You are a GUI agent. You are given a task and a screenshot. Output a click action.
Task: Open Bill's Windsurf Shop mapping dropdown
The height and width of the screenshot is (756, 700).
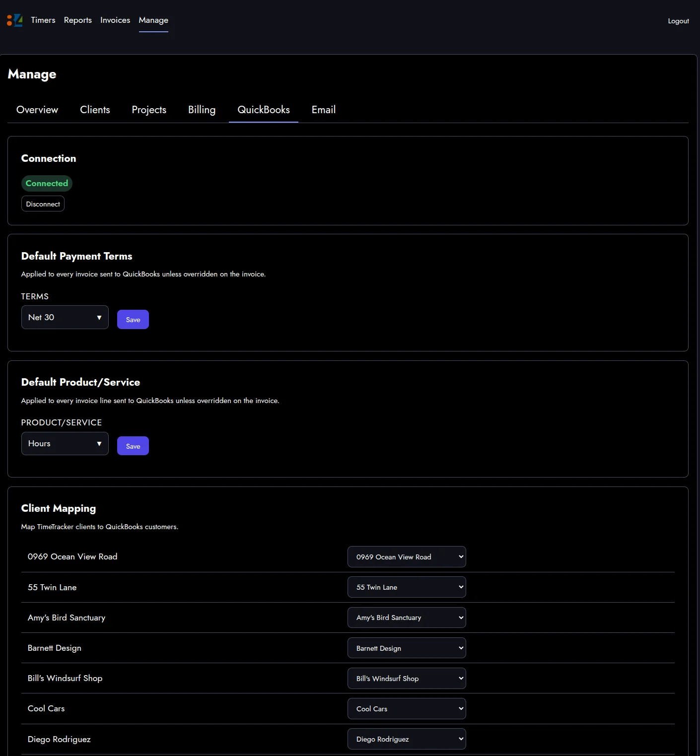pos(407,679)
